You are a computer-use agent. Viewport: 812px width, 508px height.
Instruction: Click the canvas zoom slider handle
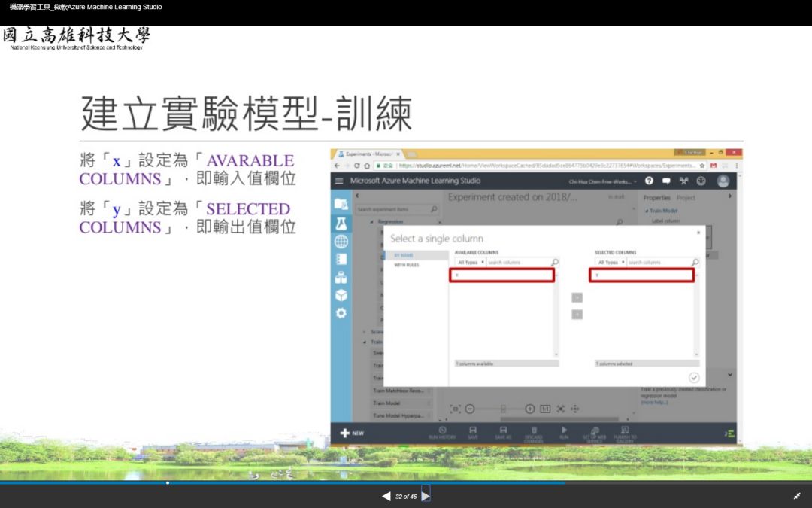(x=503, y=409)
